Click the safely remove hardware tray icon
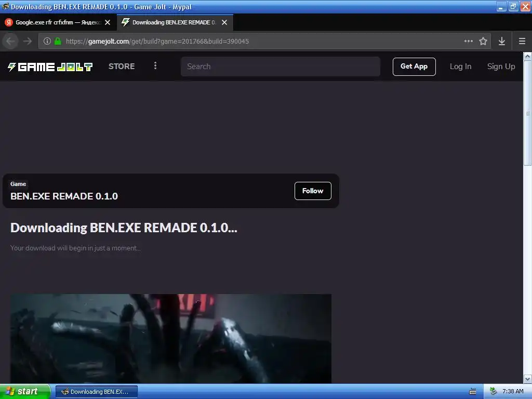Viewport: 532px width, 399px height. (493, 391)
